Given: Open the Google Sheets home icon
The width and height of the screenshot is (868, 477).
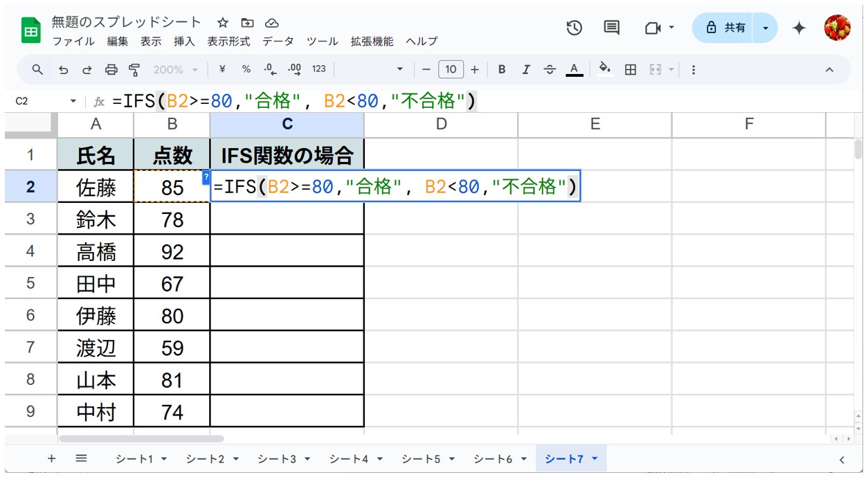Looking at the screenshot, I should pyautogui.click(x=30, y=31).
